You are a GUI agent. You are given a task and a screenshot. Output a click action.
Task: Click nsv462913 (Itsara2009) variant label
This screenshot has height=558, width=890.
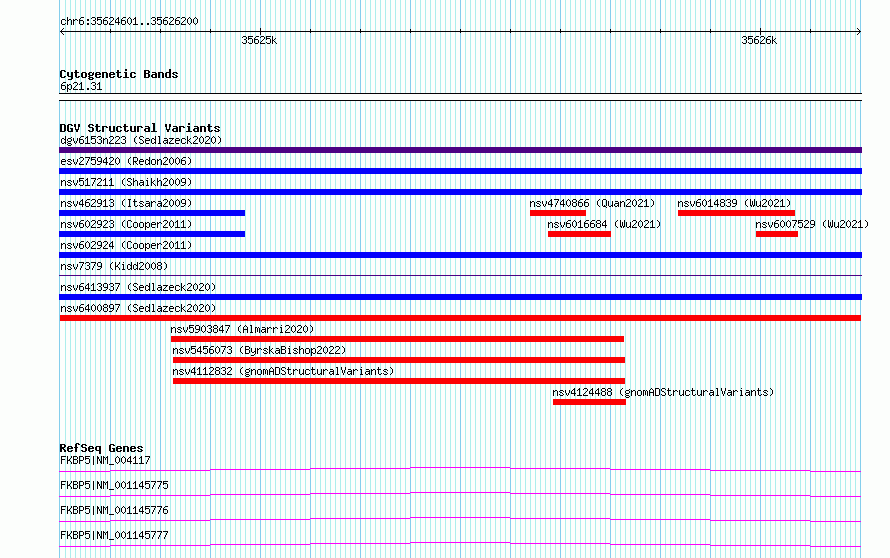click(126, 203)
